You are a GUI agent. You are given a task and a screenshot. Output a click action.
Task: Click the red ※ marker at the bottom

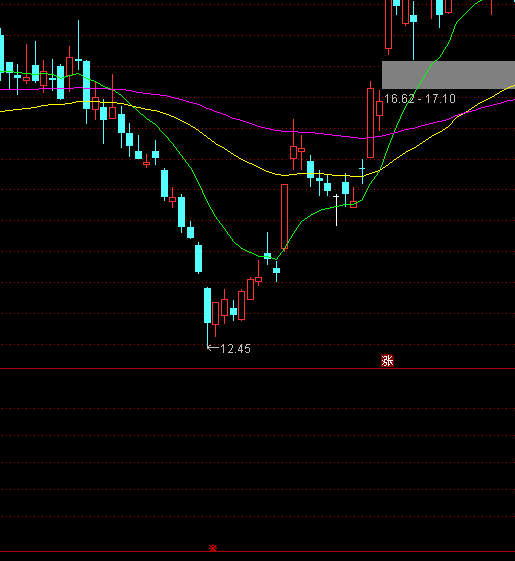(213, 548)
